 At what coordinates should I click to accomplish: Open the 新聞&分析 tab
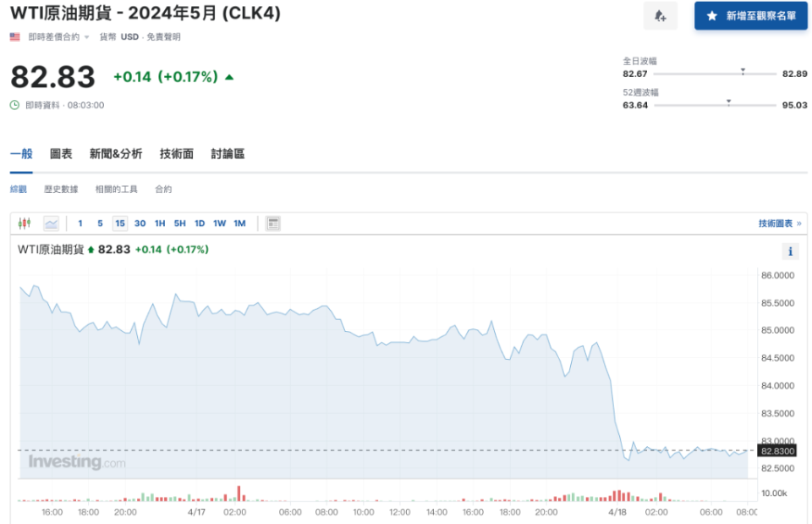pos(116,154)
